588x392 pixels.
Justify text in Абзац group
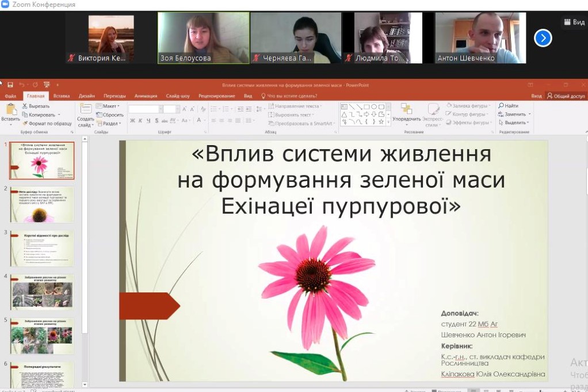[x=238, y=120]
